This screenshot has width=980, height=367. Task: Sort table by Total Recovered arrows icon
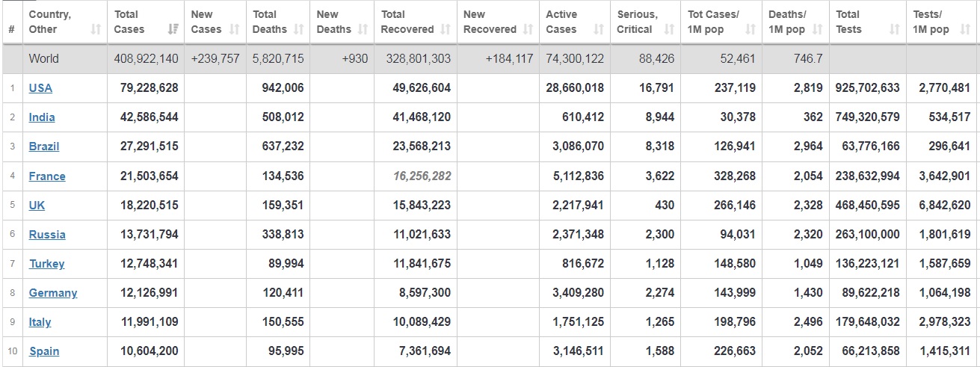coord(446,30)
